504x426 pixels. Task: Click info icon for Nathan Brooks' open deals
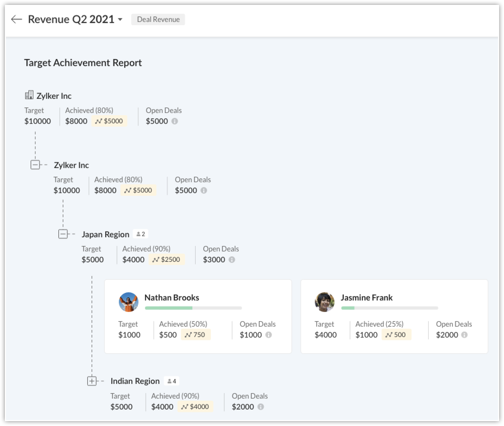269,335
